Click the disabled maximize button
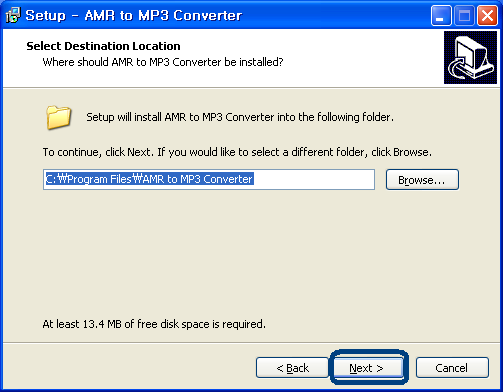 point(464,15)
